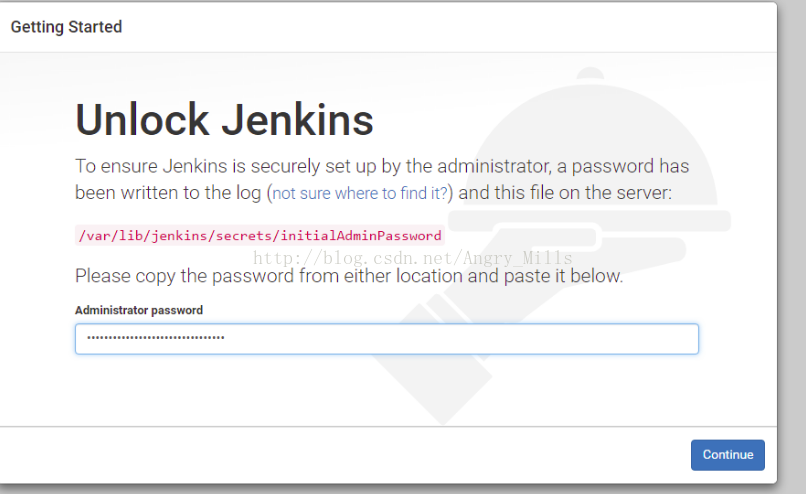The height and width of the screenshot is (494, 806).
Task: Click the masked password dots in the field
Action: pos(155,338)
